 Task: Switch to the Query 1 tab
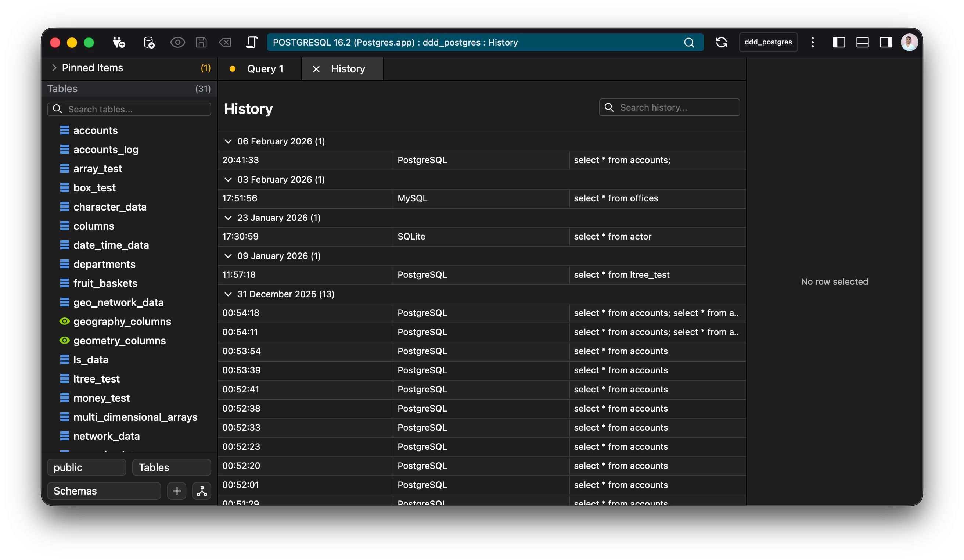coord(265,69)
